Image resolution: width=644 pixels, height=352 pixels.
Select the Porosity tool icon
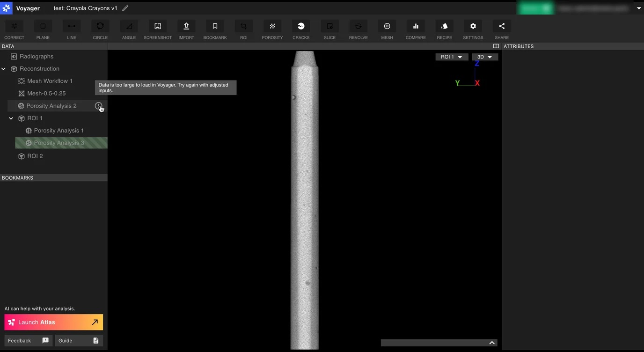point(272,26)
